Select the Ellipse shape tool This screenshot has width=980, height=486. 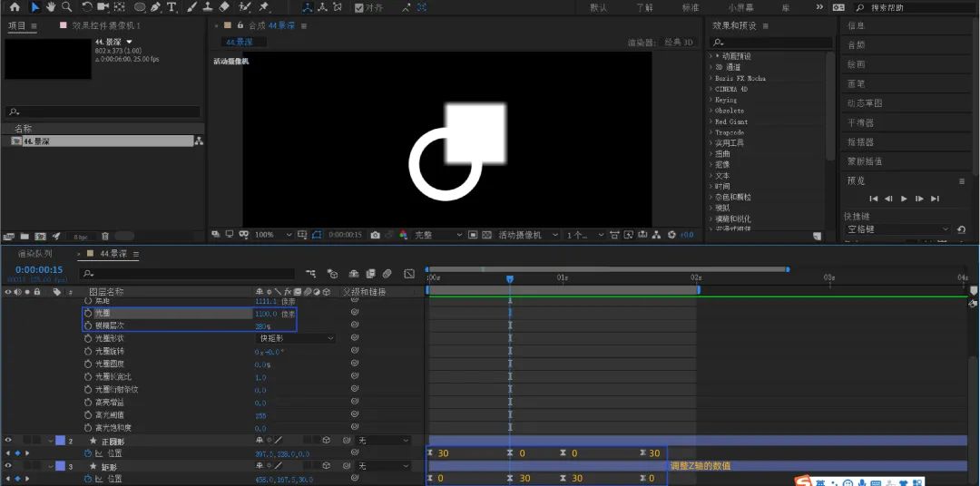pos(140,7)
